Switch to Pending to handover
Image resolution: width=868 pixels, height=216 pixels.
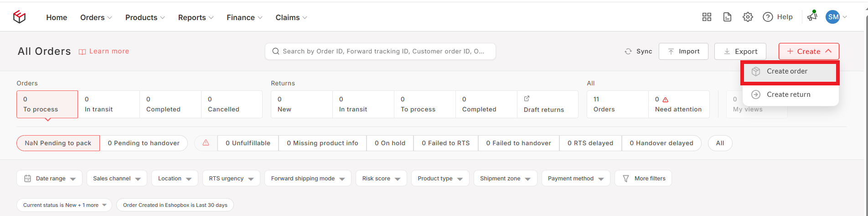[x=144, y=143]
